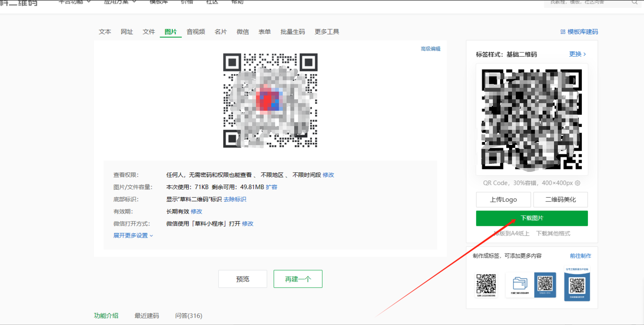Click 前往制作 link
The height and width of the screenshot is (325, 644).
(x=580, y=256)
